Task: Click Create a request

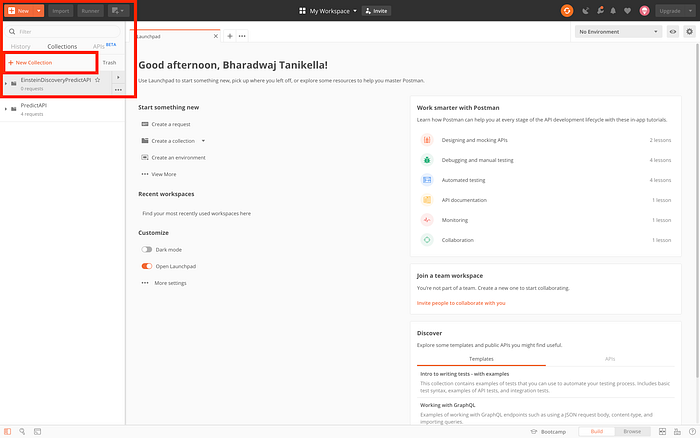Action: click(166, 124)
